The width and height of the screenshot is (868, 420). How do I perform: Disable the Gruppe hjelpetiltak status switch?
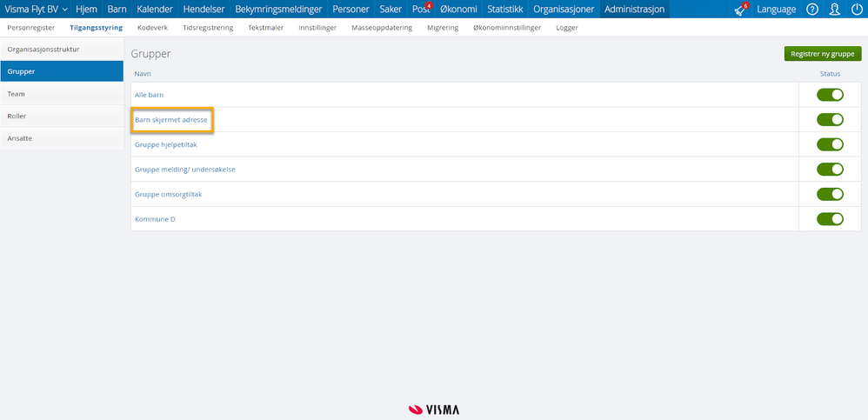830,144
